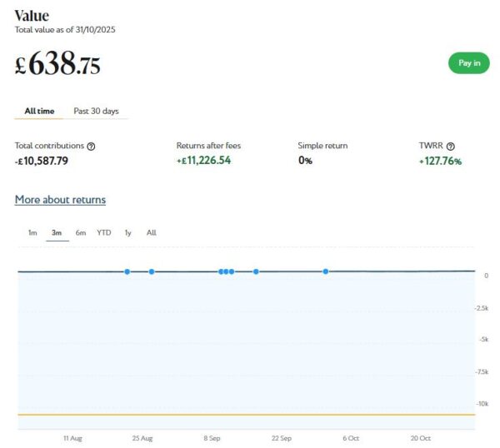
Task: Click the £638.75 total value figure
Action: (58, 64)
